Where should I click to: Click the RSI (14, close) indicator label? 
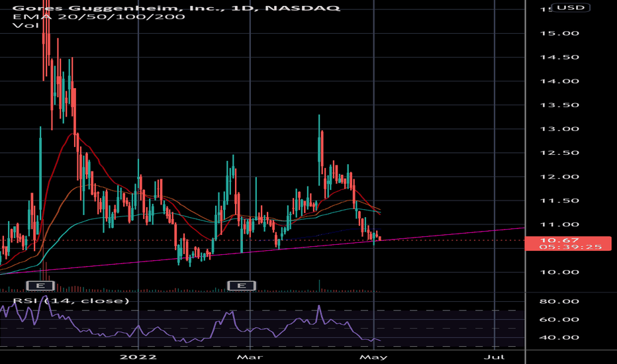pyautogui.click(x=71, y=301)
